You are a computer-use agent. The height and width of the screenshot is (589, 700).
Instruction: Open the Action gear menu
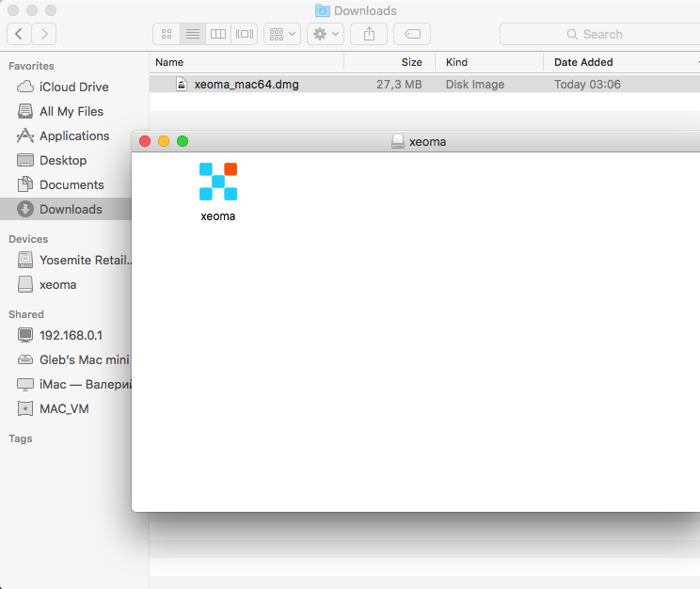(x=326, y=34)
